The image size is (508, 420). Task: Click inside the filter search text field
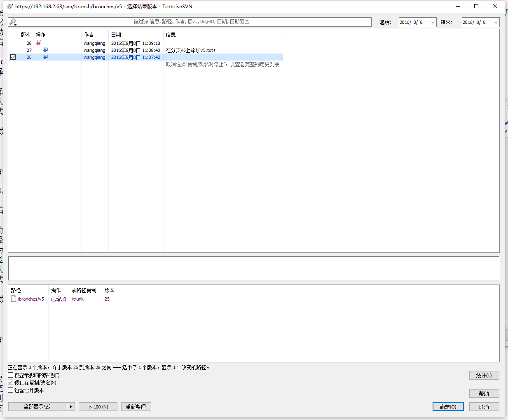click(194, 22)
